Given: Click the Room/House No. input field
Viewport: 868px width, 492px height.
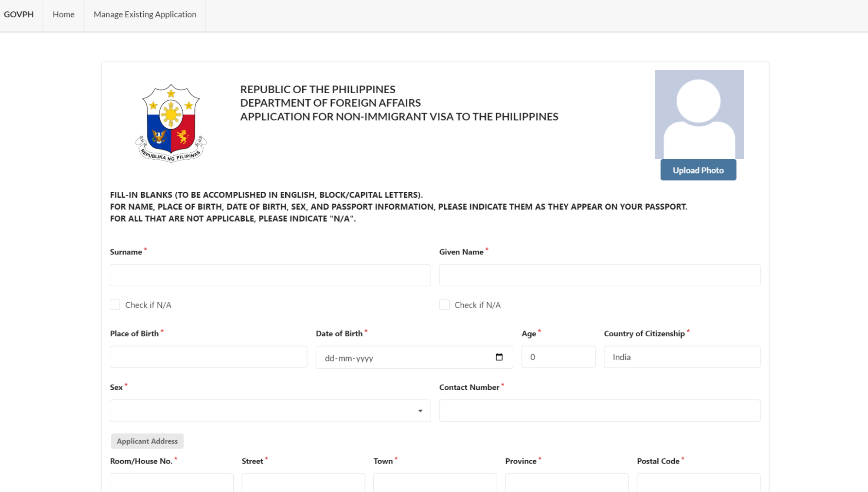Looking at the screenshot, I should (171, 482).
